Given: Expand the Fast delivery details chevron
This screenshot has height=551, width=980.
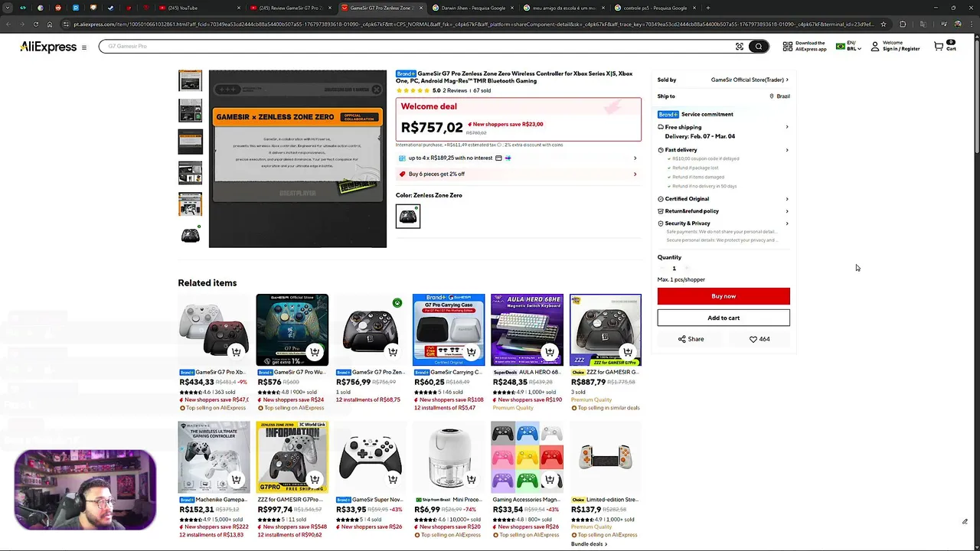Looking at the screenshot, I should (786, 150).
